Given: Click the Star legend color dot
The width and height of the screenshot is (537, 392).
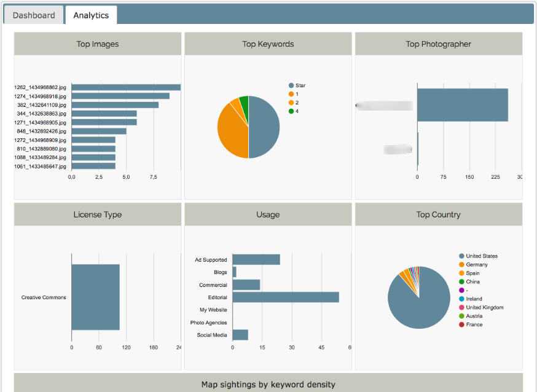Looking at the screenshot, I should 291,85.
